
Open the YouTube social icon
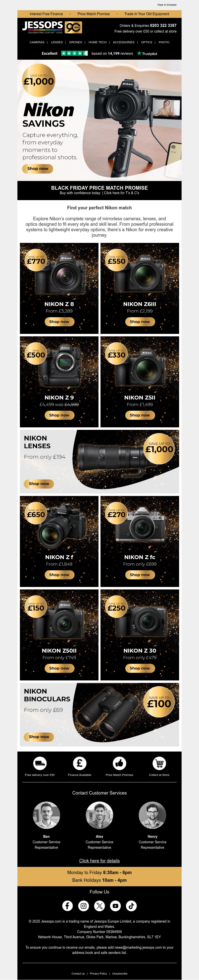point(115,906)
